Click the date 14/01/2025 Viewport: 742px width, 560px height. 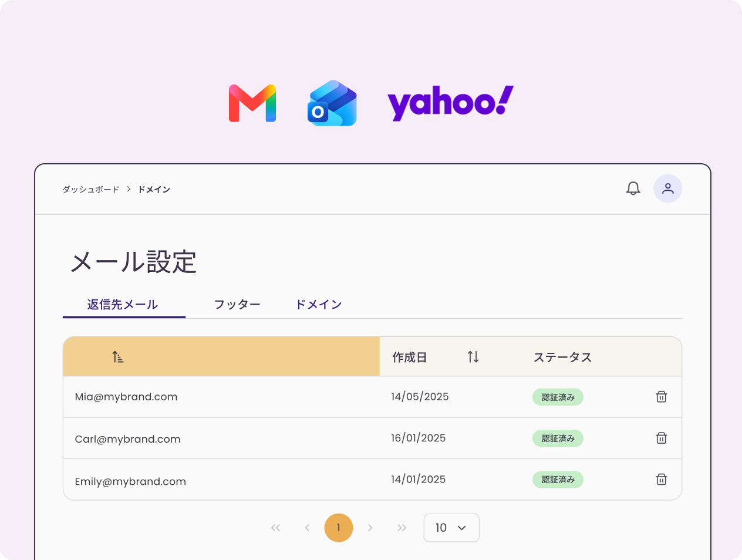[x=419, y=480]
